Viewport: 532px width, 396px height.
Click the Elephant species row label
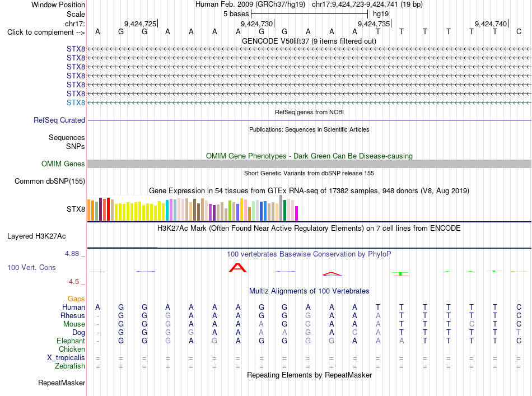(71, 341)
